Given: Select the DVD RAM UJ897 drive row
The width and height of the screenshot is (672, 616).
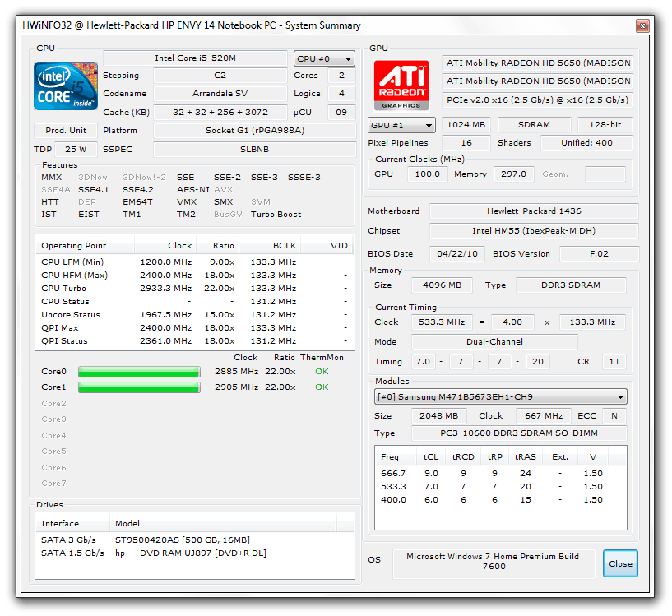Looking at the screenshot, I should [195, 553].
